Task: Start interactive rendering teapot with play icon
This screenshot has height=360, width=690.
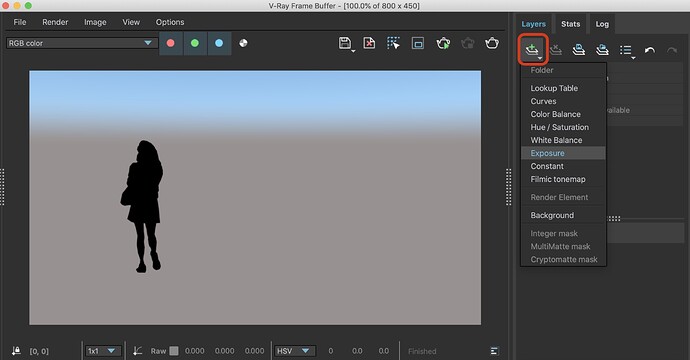Action: pos(443,43)
